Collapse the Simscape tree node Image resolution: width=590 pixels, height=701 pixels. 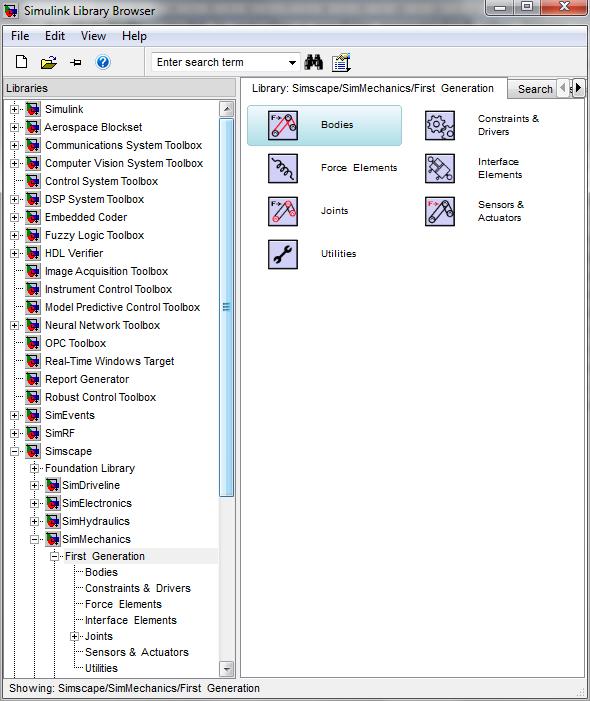coord(14,451)
